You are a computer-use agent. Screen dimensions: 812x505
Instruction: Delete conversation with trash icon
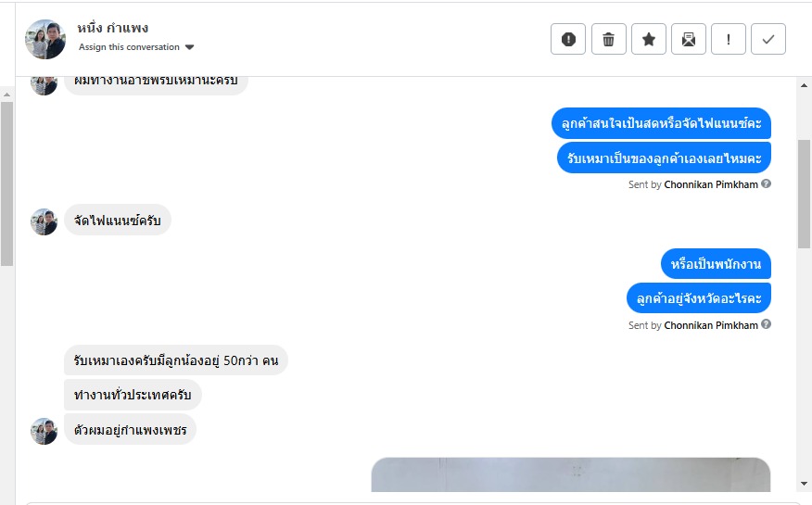coord(608,39)
